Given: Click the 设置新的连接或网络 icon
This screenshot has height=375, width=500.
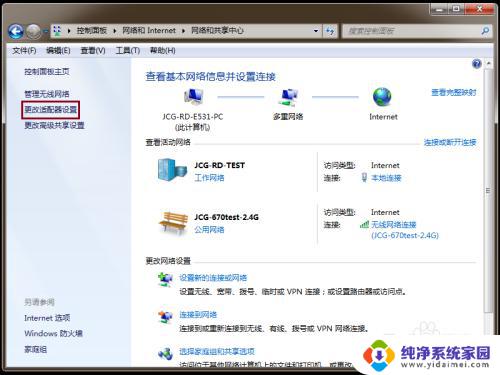Looking at the screenshot, I should [x=165, y=280].
